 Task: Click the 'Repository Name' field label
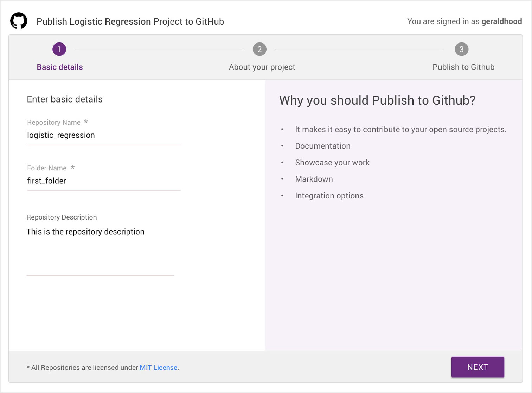54,122
